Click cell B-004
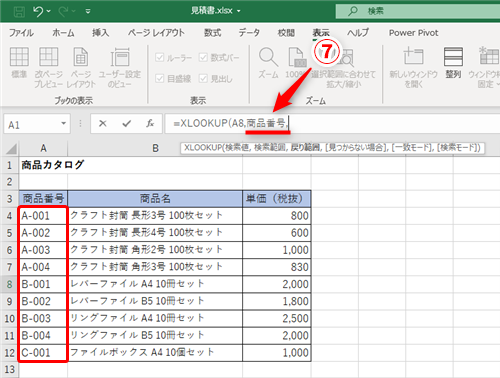The image size is (500, 378). (x=43, y=335)
